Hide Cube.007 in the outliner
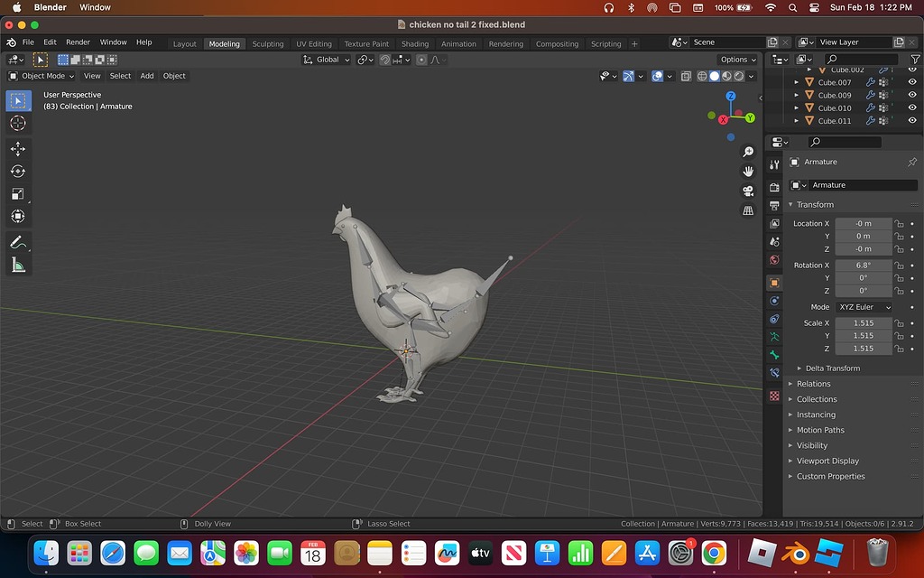 [x=912, y=81]
